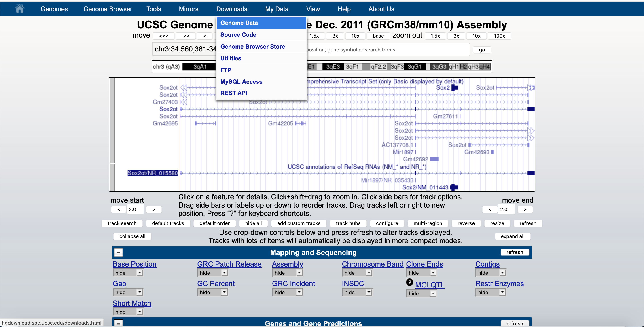Click the MGI QTL chromosome 9 badge icon
Image resolution: width=644 pixels, height=327 pixels.
tap(409, 282)
